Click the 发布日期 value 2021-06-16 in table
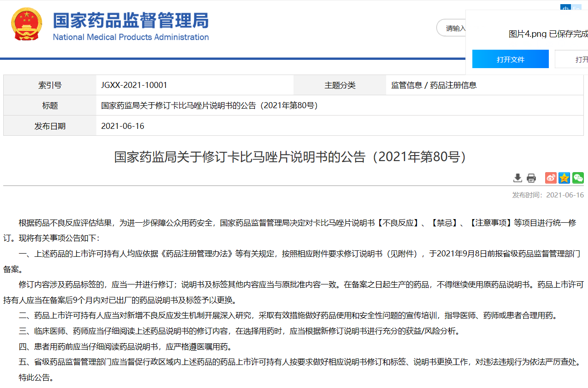Viewport: 588px width, 388px height. click(x=123, y=126)
